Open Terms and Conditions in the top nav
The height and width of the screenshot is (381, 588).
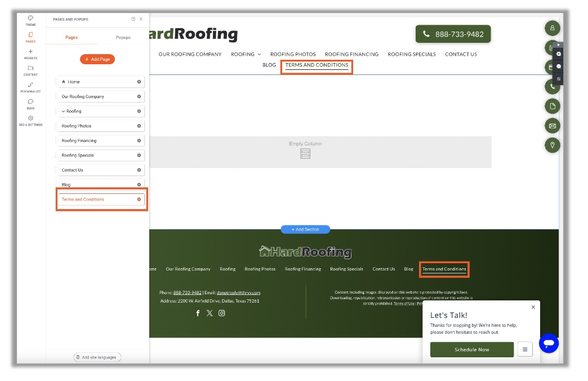[x=317, y=65]
